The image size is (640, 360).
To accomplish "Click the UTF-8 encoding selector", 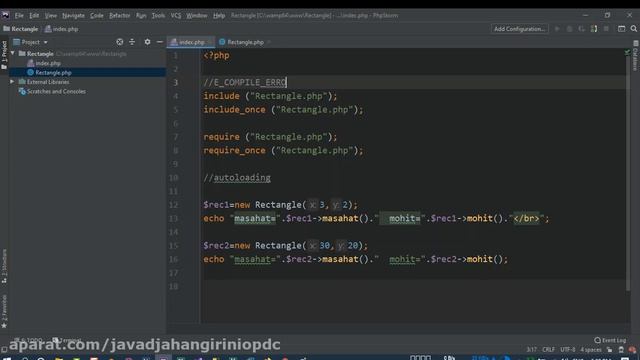I will pyautogui.click(x=568, y=350).
